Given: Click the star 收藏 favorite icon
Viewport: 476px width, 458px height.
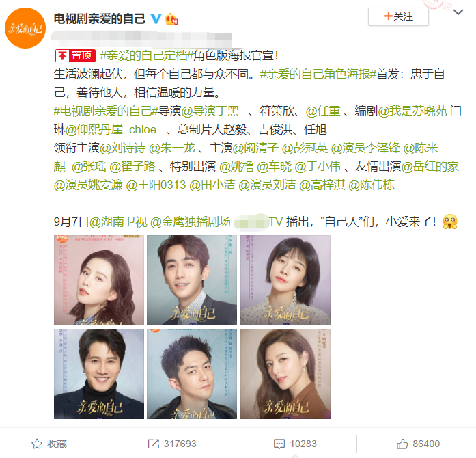Looking at the screenshot, I should click(x=37, y=444).
